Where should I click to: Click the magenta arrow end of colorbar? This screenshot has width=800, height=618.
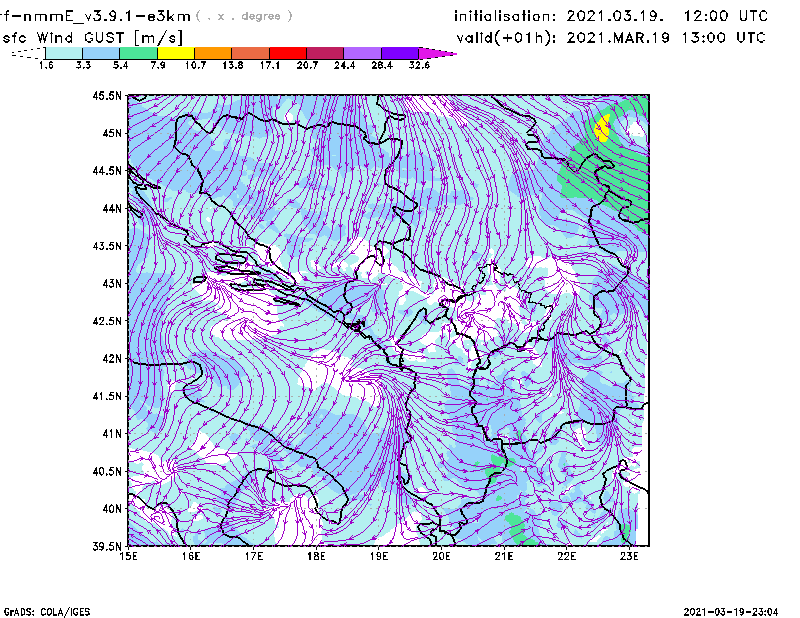[x=437, y=53]
